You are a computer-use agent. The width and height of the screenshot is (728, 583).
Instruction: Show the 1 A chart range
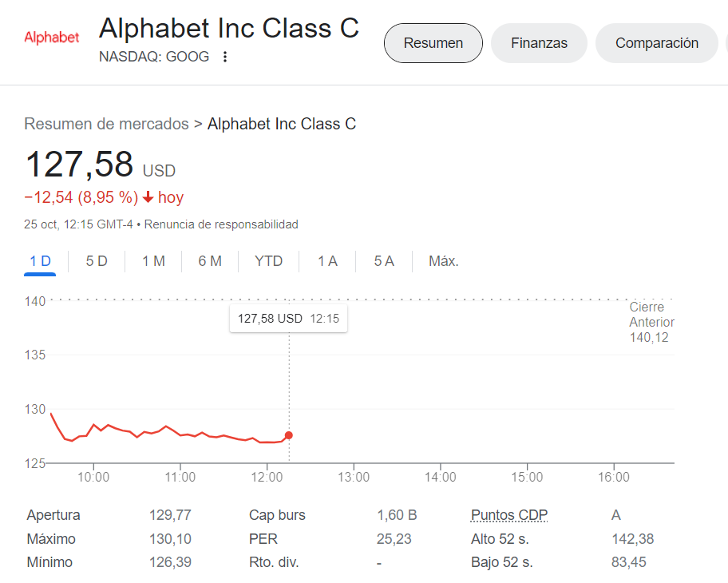(x=327, y=261)
